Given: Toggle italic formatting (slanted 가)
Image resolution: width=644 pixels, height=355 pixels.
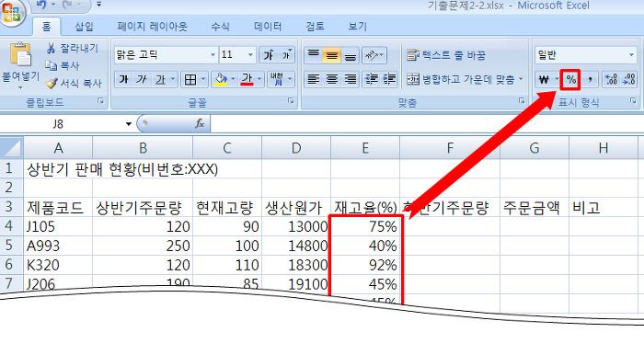Looking at the screenshot, I should pyautogui.click(x=142, y=79).
